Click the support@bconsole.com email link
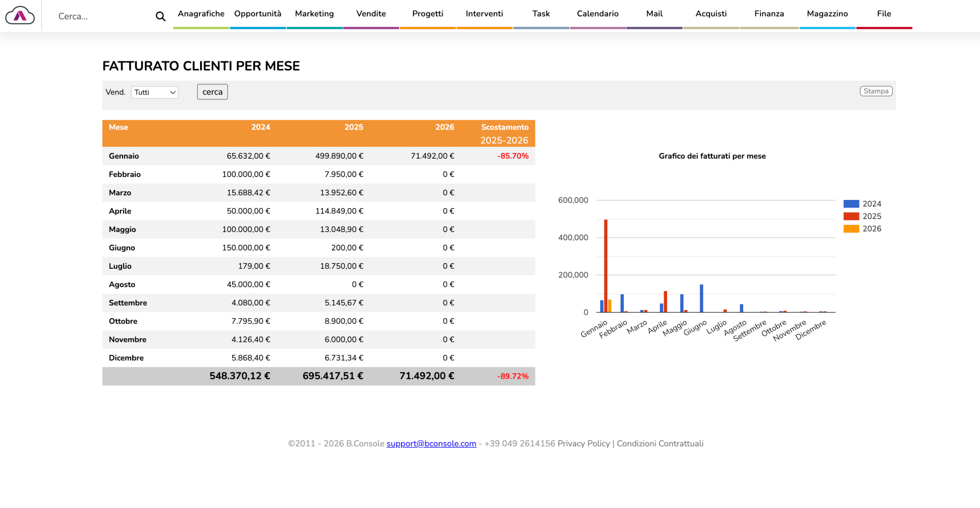Image resolution: width=980 pixels, height=508 pixels. pos(431,444)
